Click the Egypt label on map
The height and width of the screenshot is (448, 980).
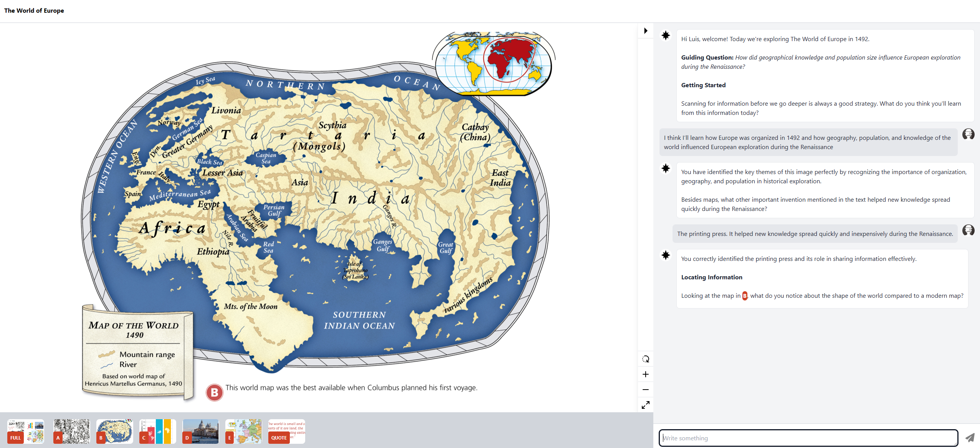pos(208,204)
